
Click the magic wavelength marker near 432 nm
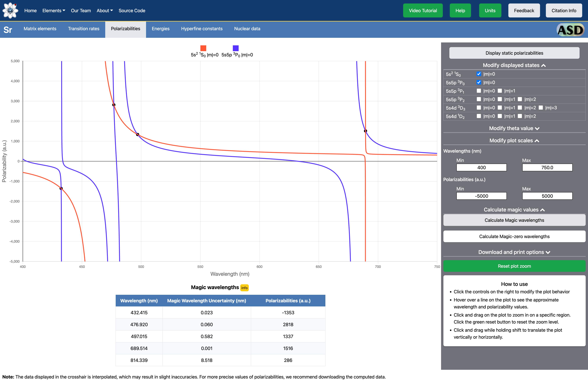click(61, 188)
